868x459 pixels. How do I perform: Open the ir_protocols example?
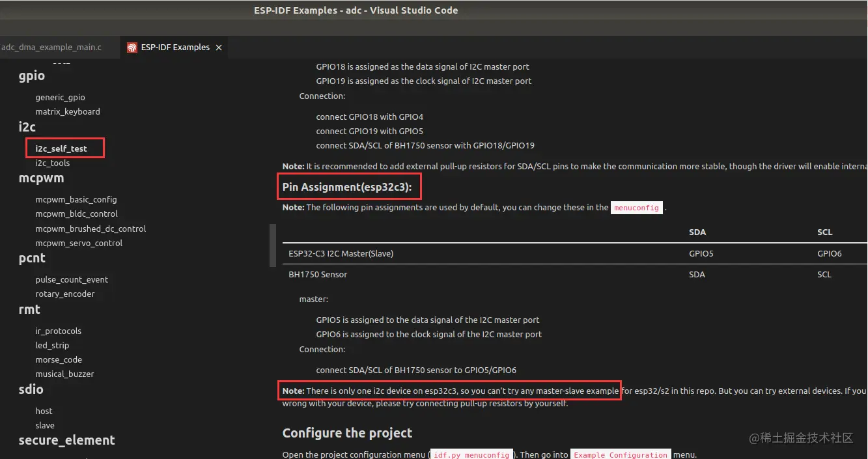click(x=59, y=331)
